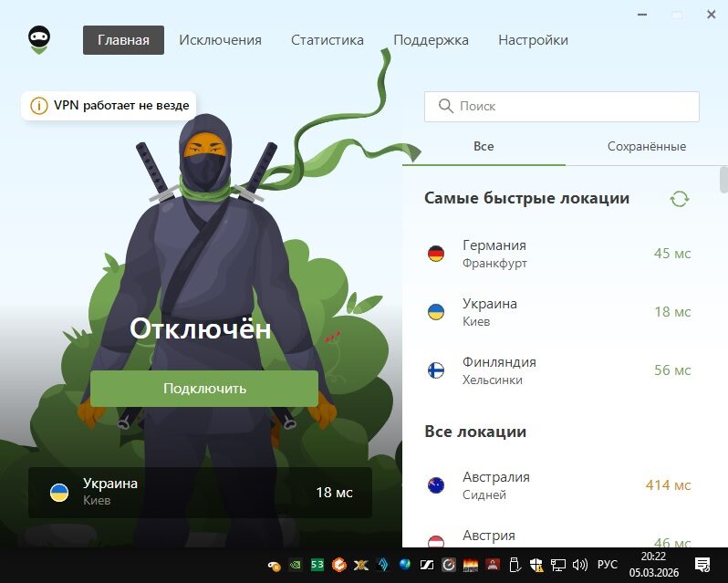Viewport: 728px width, 583px height.
Task: Click the gold X tray icon
Action: coord(360,566)
